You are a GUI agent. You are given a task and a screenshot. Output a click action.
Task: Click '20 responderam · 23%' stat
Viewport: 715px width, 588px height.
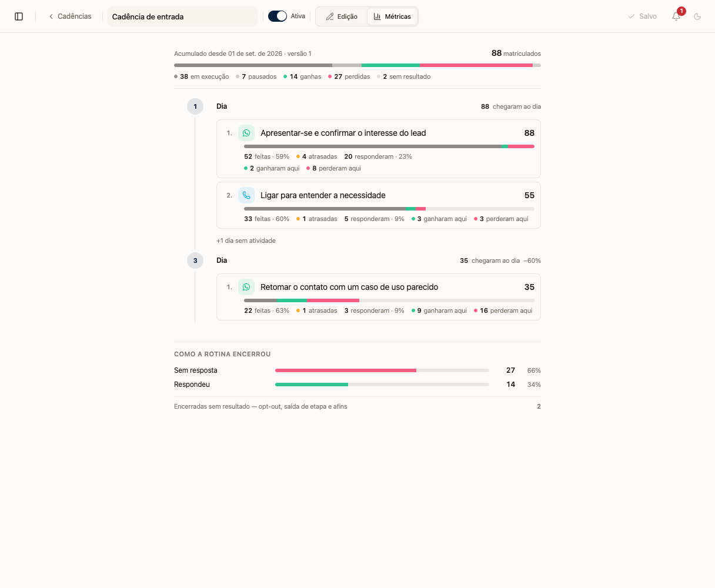[x=378, y=156]
